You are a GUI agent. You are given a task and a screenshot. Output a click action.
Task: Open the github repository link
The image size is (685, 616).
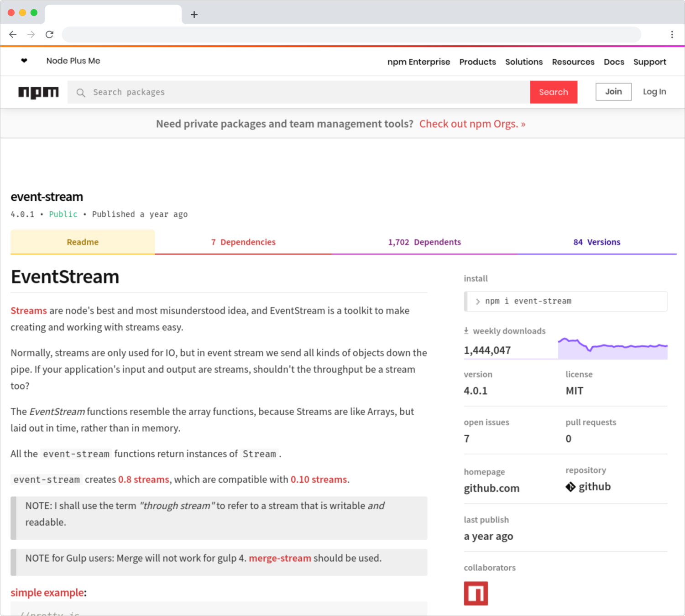point(595,487)
